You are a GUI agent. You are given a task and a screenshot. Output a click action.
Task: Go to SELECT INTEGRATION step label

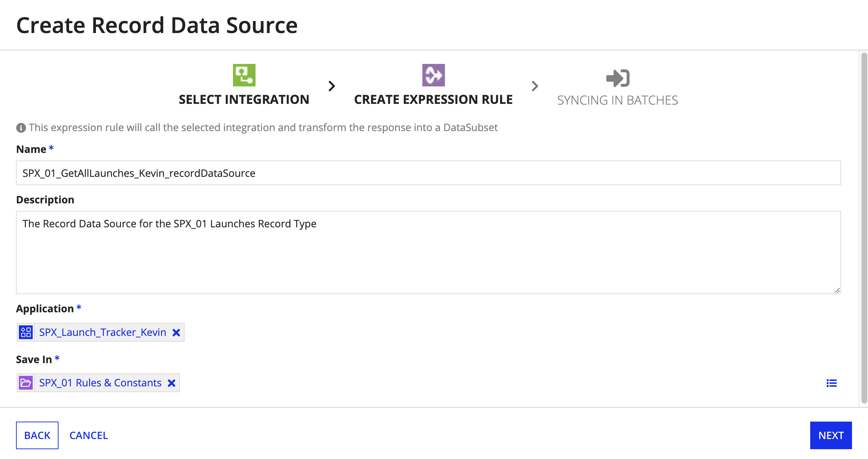(x=244, y=99)
